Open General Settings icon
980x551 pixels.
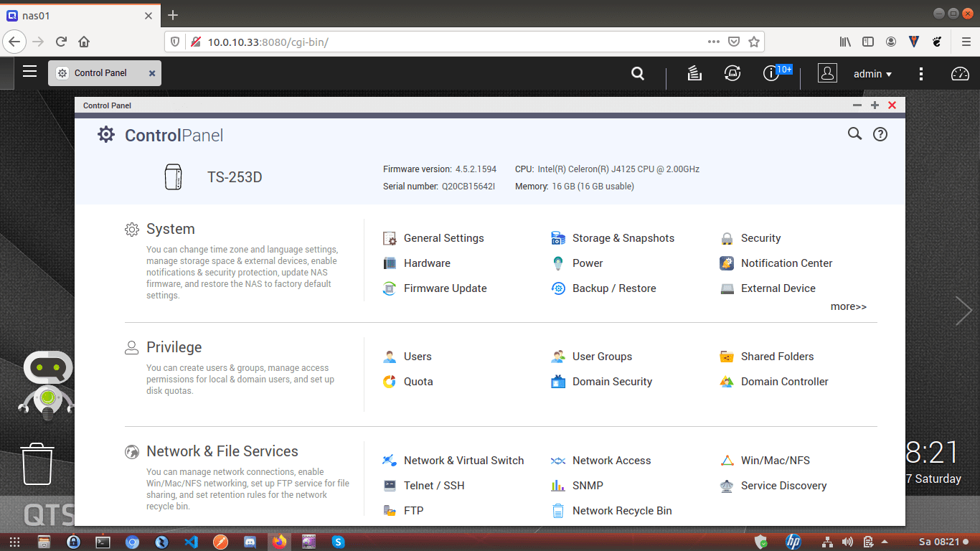click(x=390, y=238)
